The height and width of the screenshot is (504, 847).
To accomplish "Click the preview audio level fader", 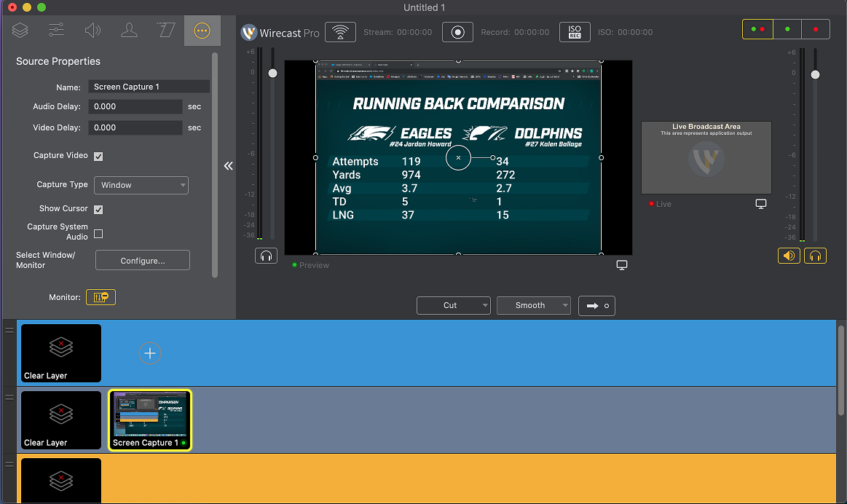I will 272,73.
